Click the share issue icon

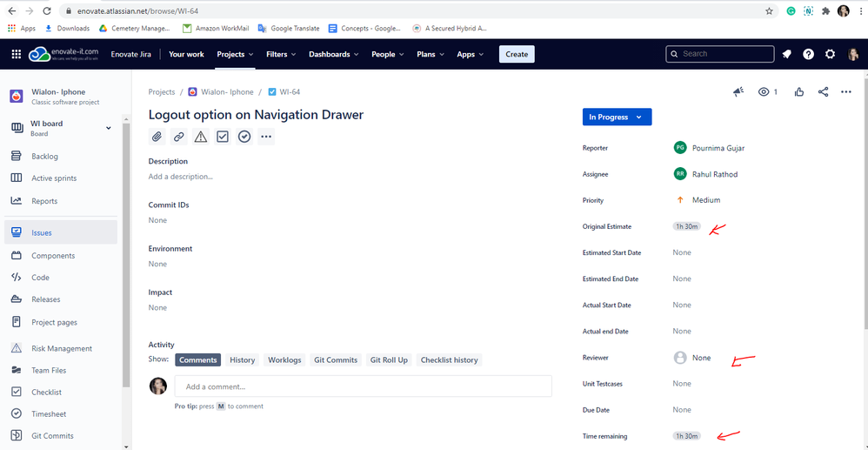823,92
